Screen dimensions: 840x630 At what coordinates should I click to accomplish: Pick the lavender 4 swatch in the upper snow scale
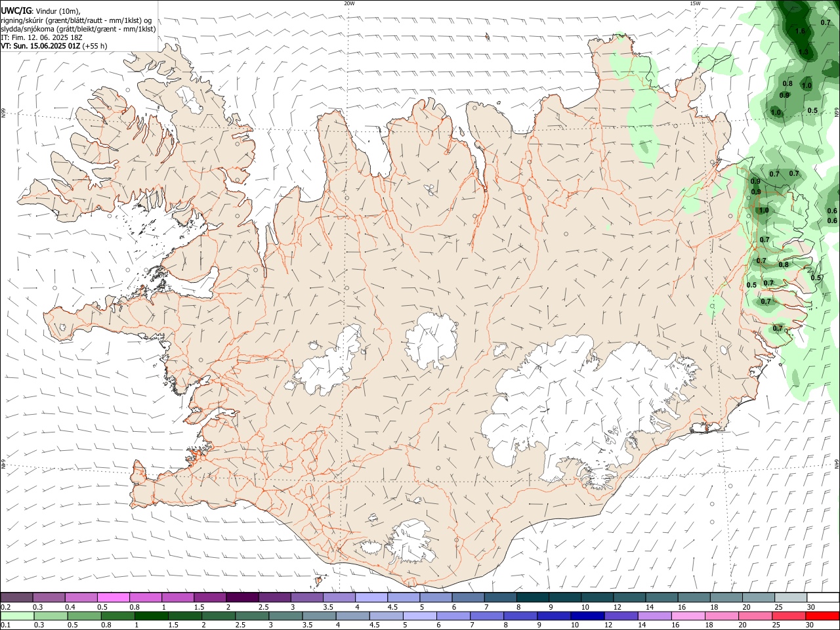[371, 597]
